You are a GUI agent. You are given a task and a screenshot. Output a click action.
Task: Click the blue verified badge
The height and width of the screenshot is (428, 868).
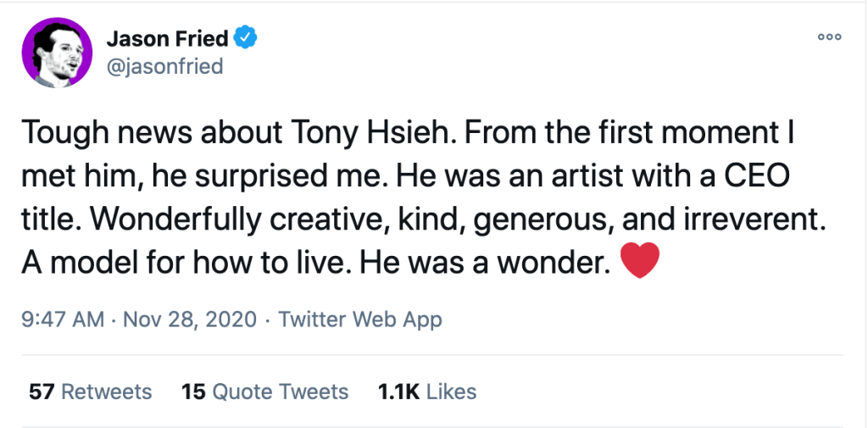(x=247, y=38)
